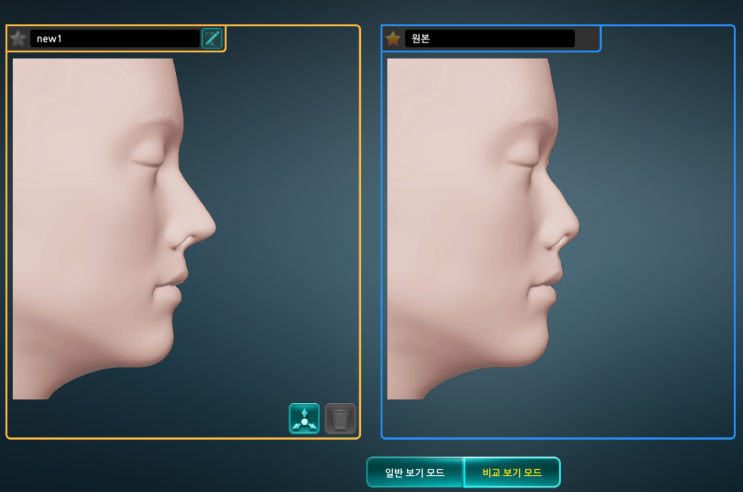Click the edit pencil icon for new1
This screenshot has width=743, height=492.
click(212, 38)
